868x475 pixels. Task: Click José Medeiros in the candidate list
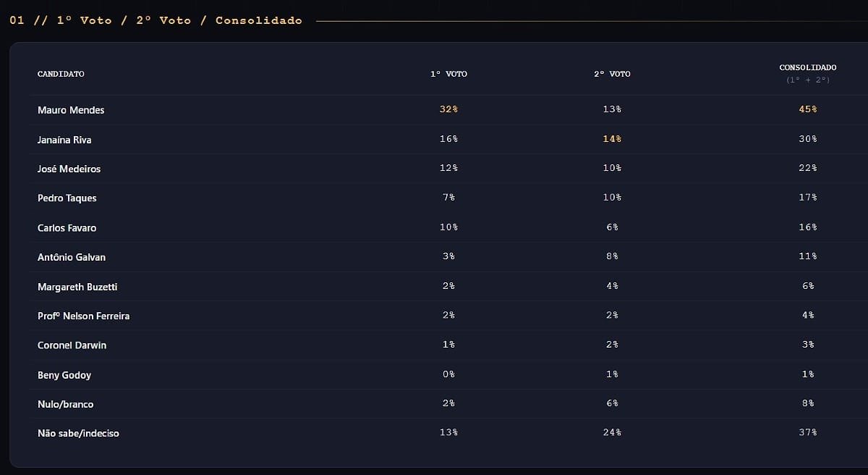[69, 169]
